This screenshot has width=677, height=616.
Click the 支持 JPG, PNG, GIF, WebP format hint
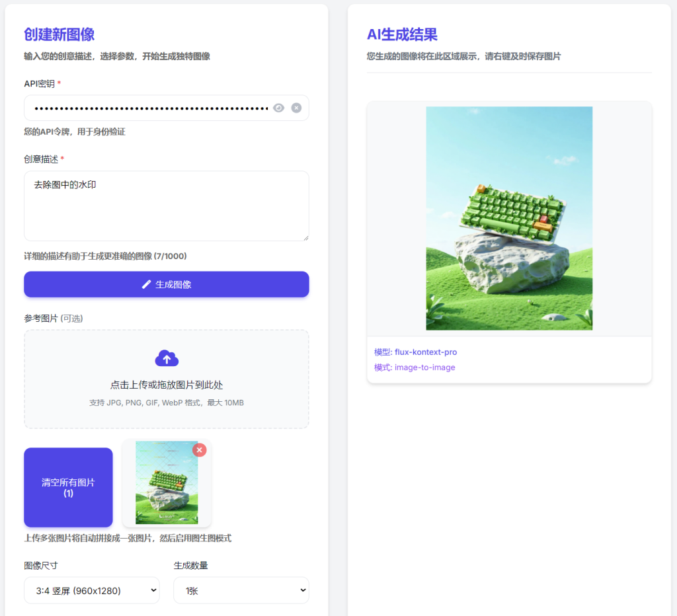tap(167, 403)
